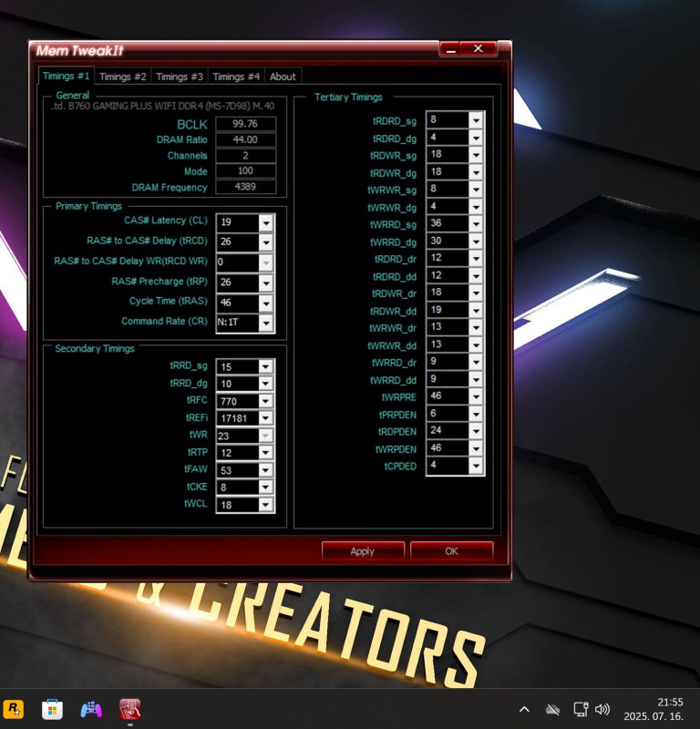Open tCPDED dropdown arrow

pyautogui.click(x=476, y=466)
